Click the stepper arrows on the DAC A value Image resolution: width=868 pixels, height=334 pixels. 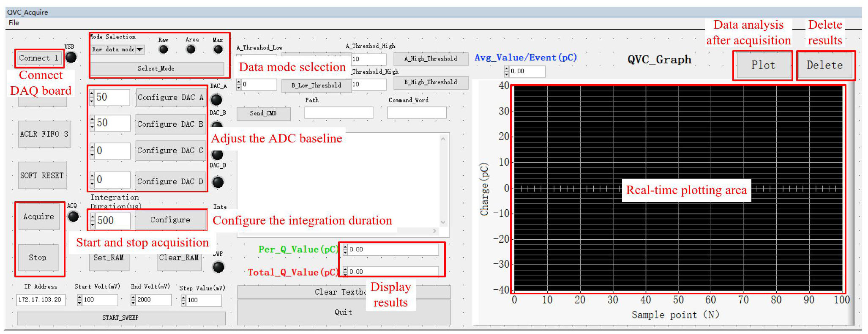[x=92, y=98]
